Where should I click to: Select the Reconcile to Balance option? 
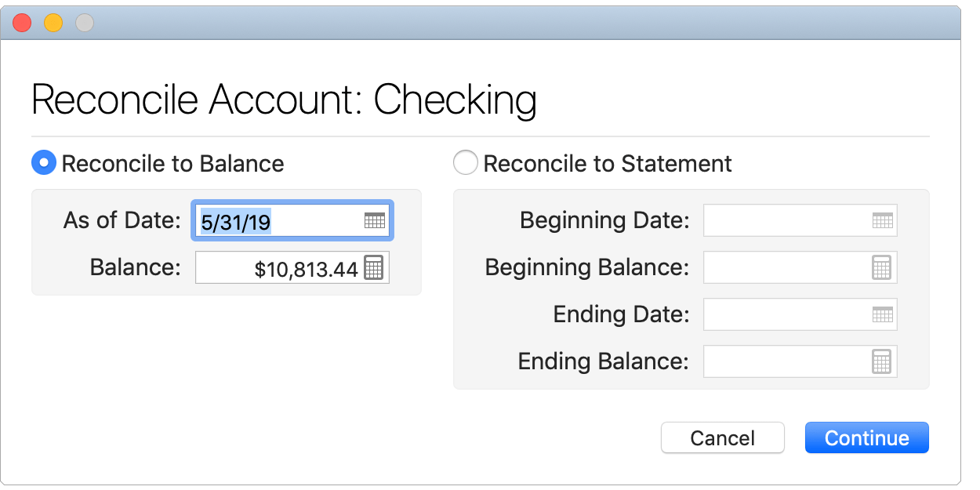(x=44, y=162)
